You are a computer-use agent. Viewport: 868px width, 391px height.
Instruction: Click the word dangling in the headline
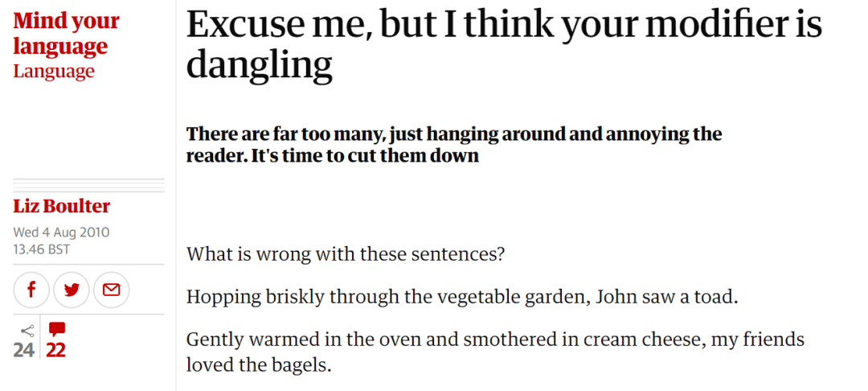point(259,65)
